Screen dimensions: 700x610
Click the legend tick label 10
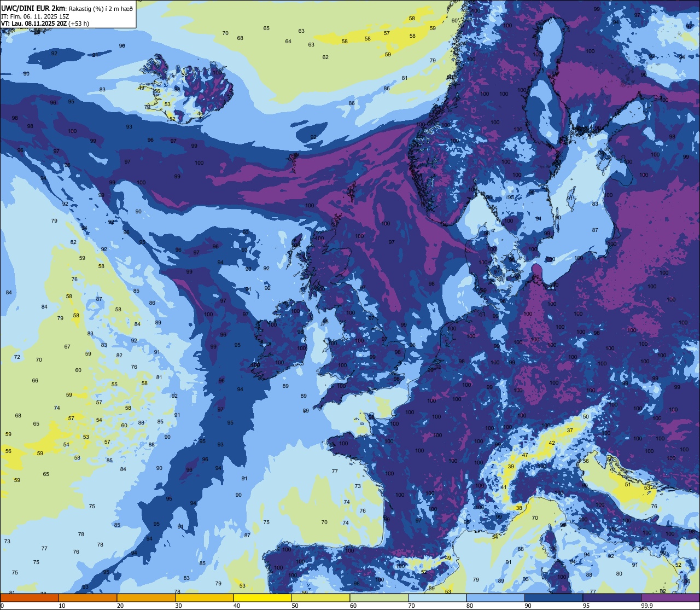[x=62, y=606]
